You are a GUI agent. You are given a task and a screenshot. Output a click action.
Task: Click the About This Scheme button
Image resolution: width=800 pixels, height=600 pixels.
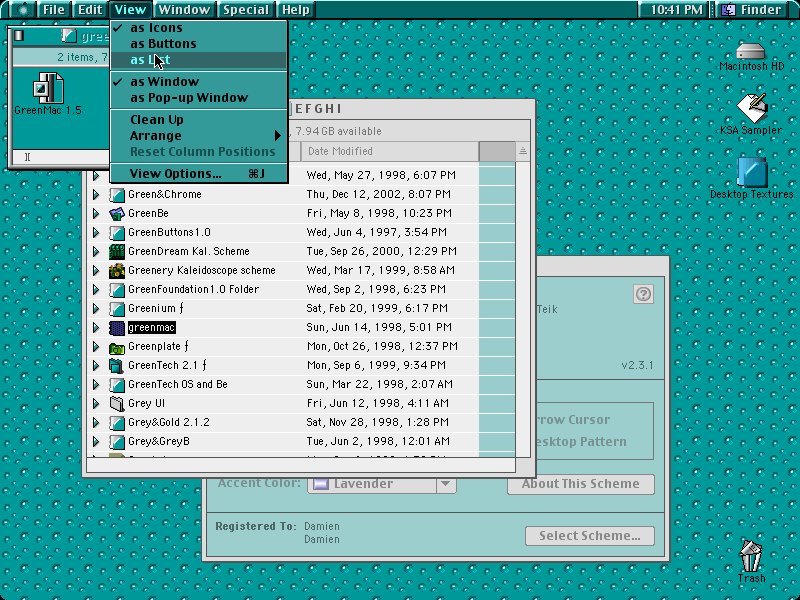click(x=581, y=484)
